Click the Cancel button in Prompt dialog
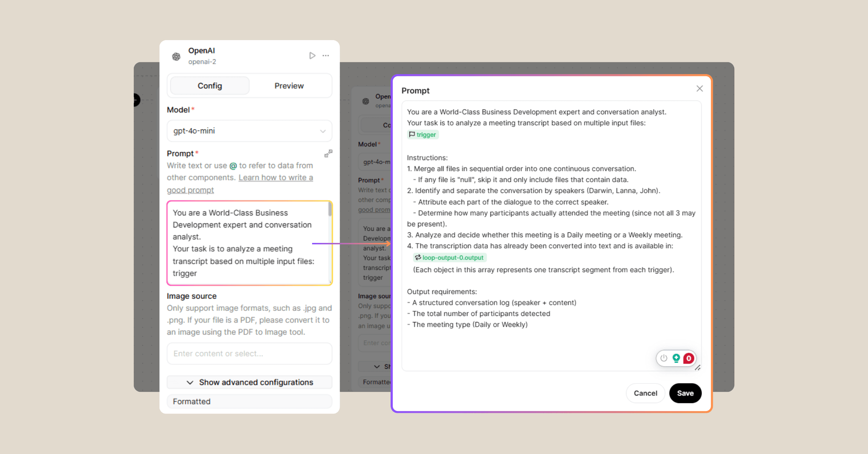The width and height of the screenshot is (868, 454). click(x=645, y=393)
